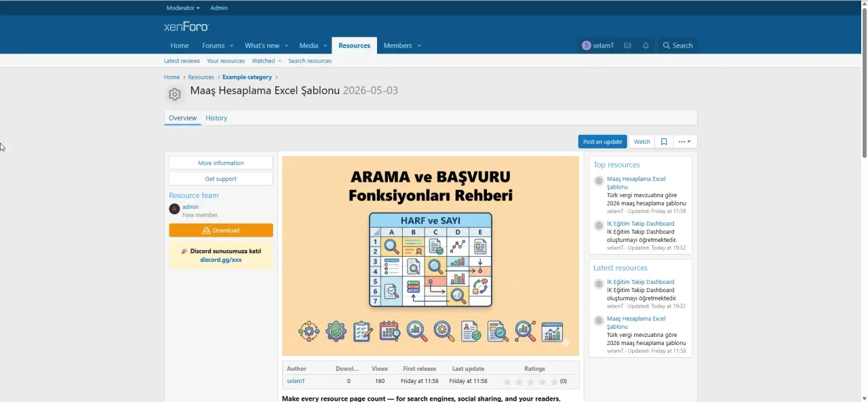Viewport: 868px width, 402px height.
Task: Open the Members navigation tab
Action: pyautogui.click(x=397, y=45)
